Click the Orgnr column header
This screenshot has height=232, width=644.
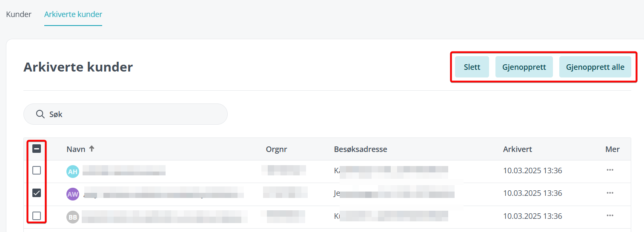[277, 149]
